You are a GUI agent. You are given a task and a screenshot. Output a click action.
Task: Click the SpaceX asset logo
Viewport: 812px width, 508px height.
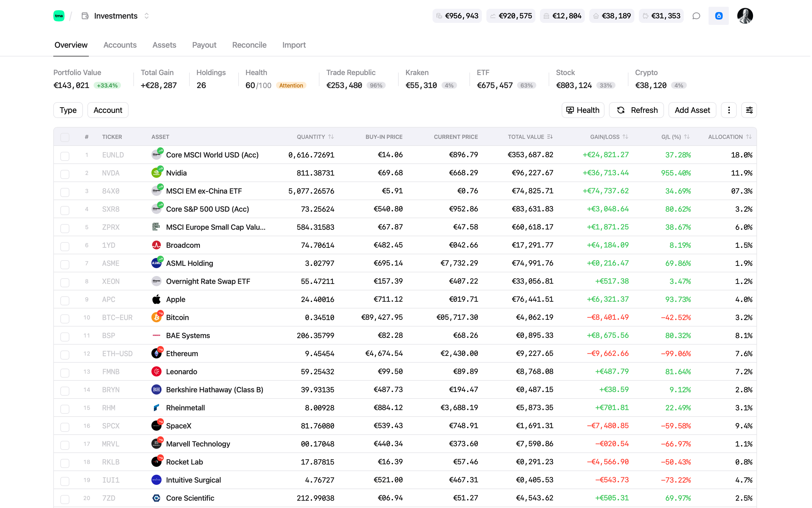[x=156, y=426]
